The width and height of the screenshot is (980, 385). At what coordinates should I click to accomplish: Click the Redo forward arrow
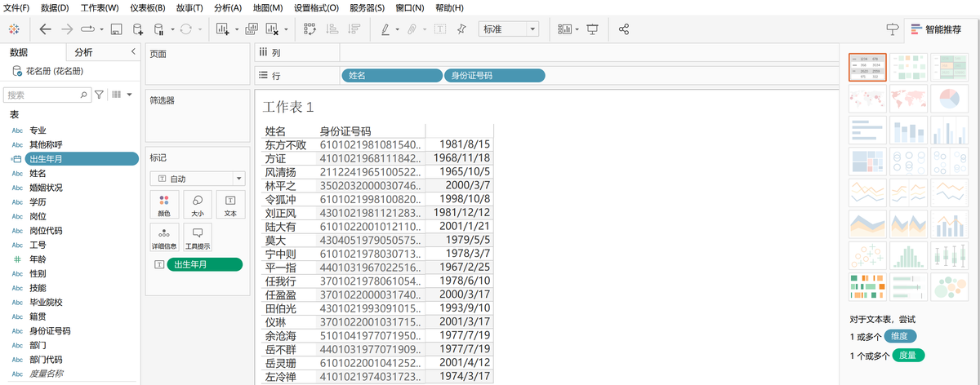coord(66,29)
